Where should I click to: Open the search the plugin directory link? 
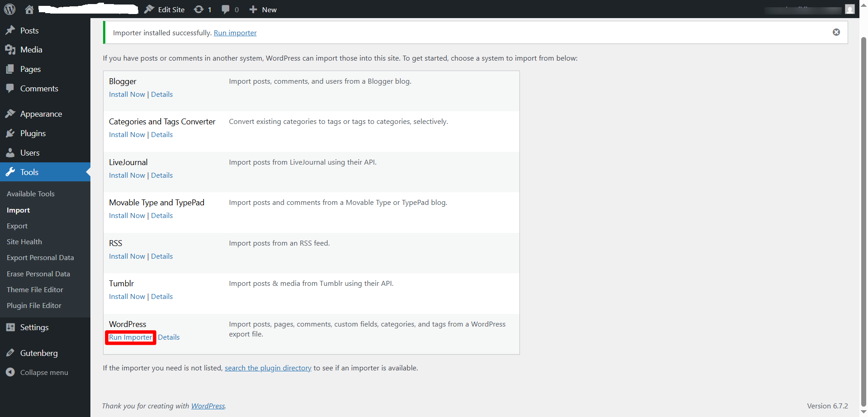[x=268, y=368]
